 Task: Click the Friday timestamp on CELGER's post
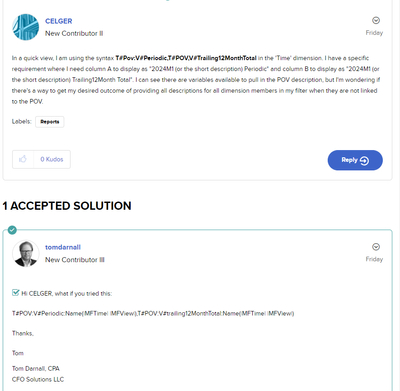pos(374,33)
